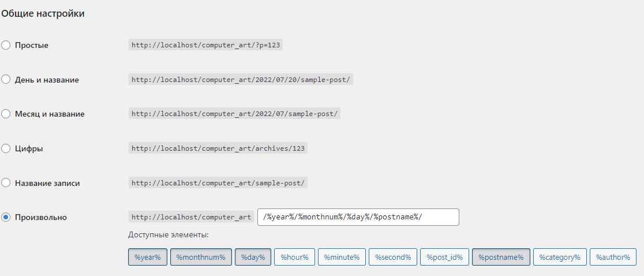Click the Цифры label text
Viewport: 644px width, 276px height.
29,148
